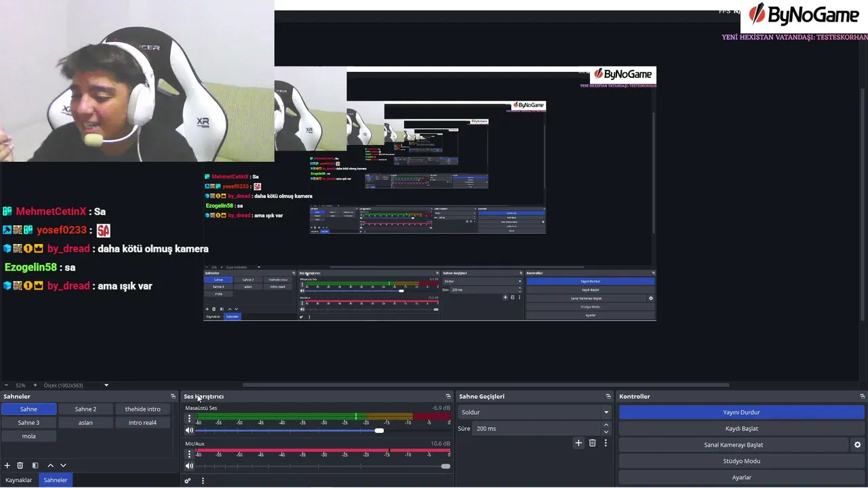Select the thehide intro scene
Image resolution: width=868 pixels, height=488 pixels.
(142, 409)
